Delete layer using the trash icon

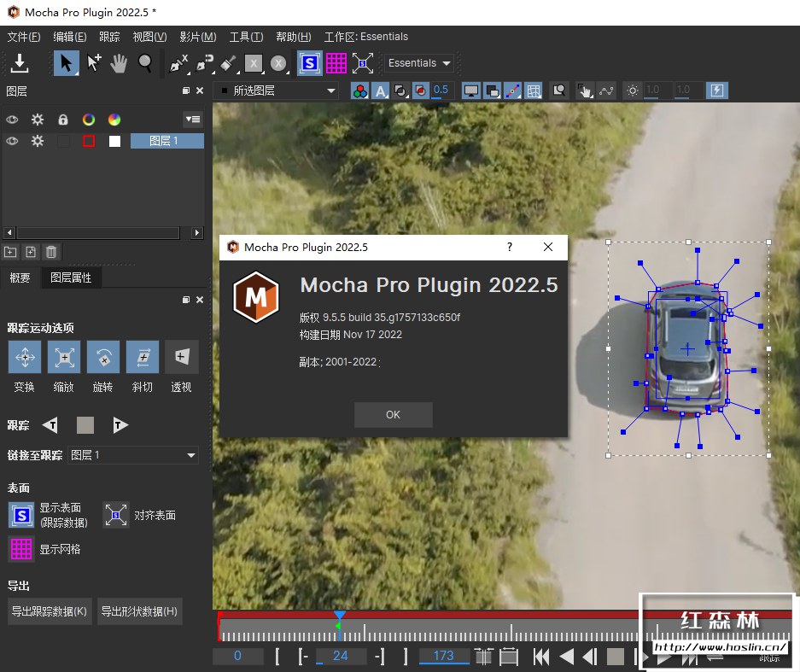[x=51, y=251]
